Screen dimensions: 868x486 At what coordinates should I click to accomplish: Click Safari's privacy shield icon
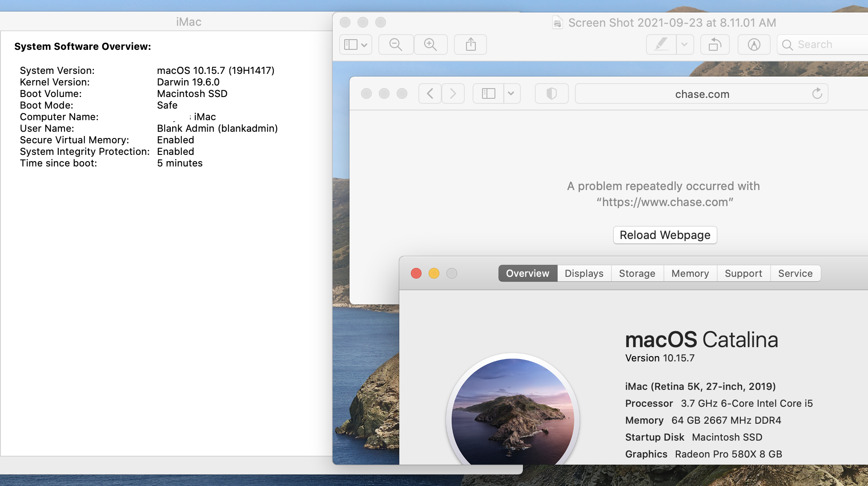pos(551,93)
